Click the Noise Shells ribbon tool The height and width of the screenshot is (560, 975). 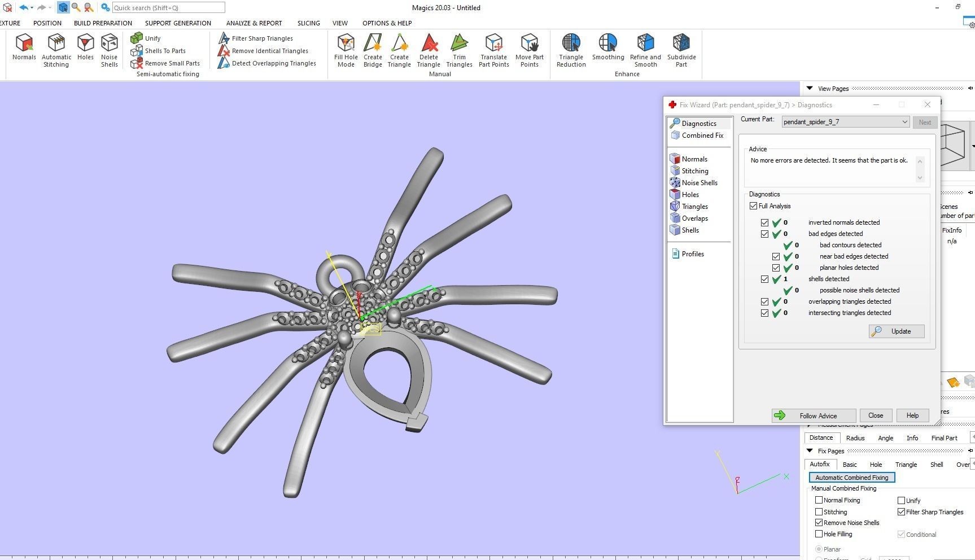click(109, 50)
